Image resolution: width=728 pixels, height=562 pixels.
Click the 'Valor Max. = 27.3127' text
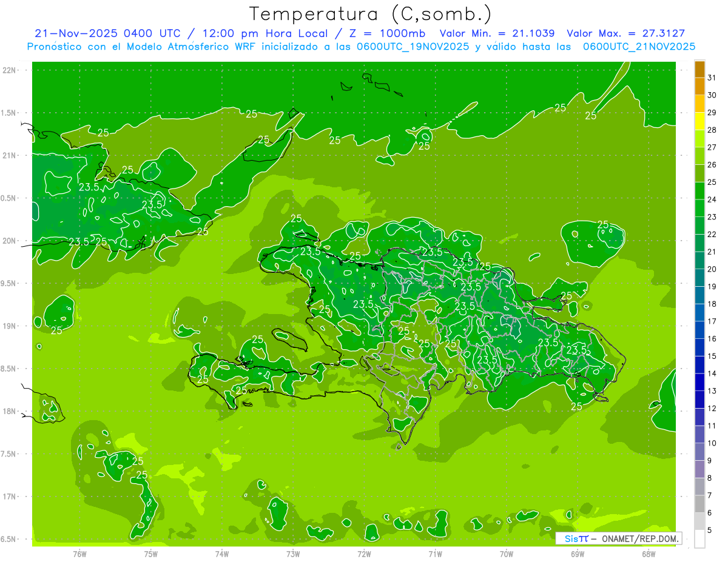pyautogui.click(x=625, y=33)
